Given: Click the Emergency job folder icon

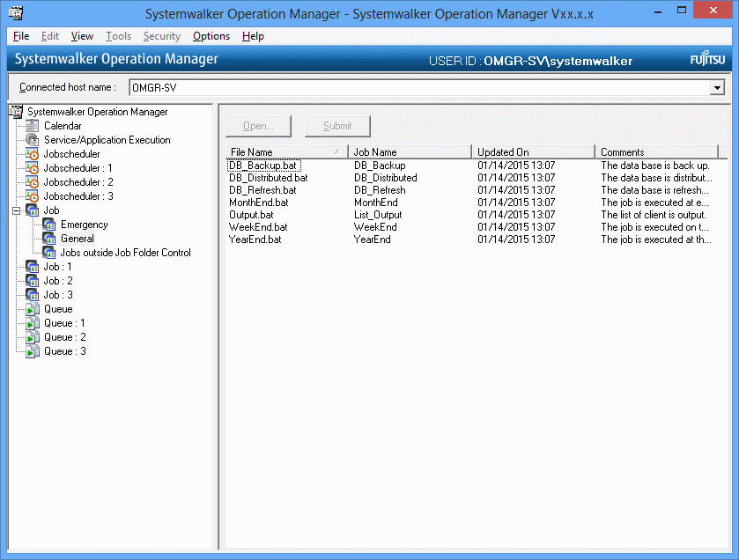Looking at the screenshot, I should (x=49, y=225).
